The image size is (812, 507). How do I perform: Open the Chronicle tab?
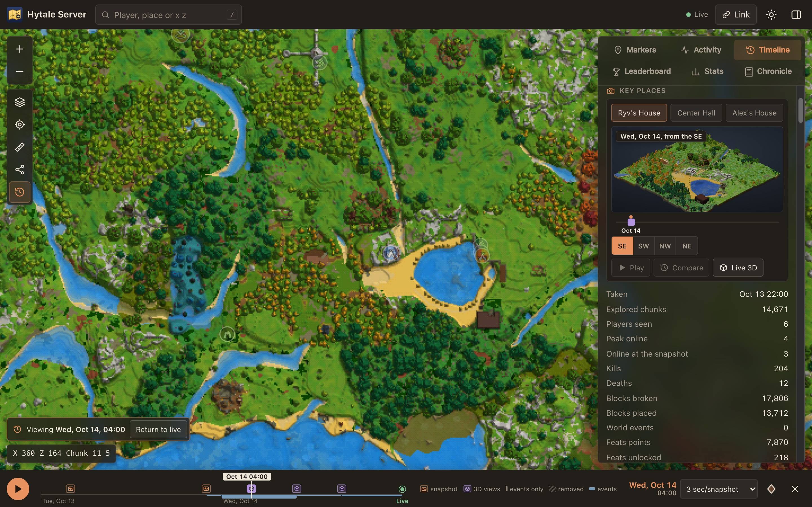pos(768,72)
